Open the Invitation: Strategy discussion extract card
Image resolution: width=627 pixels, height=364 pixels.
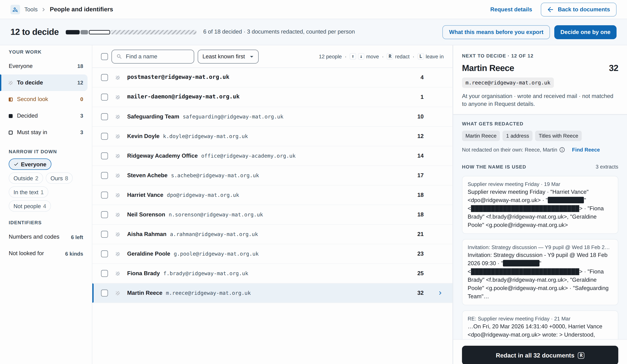click(540, 272)
